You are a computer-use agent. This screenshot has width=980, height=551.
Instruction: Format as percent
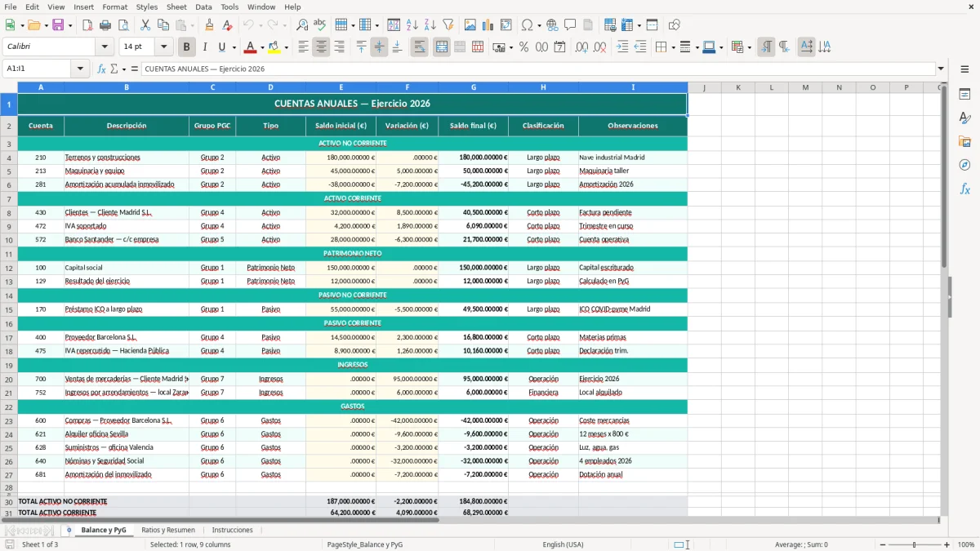click(x=523, y=47)
